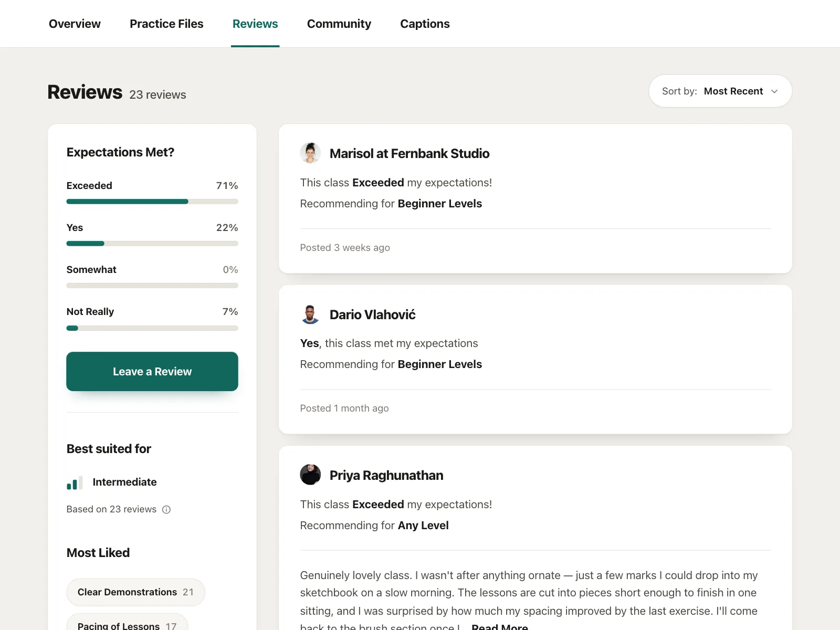Viewport: 840px width, 630px height.
Task: Click the Leave a Review button
Action: [152, 371]
